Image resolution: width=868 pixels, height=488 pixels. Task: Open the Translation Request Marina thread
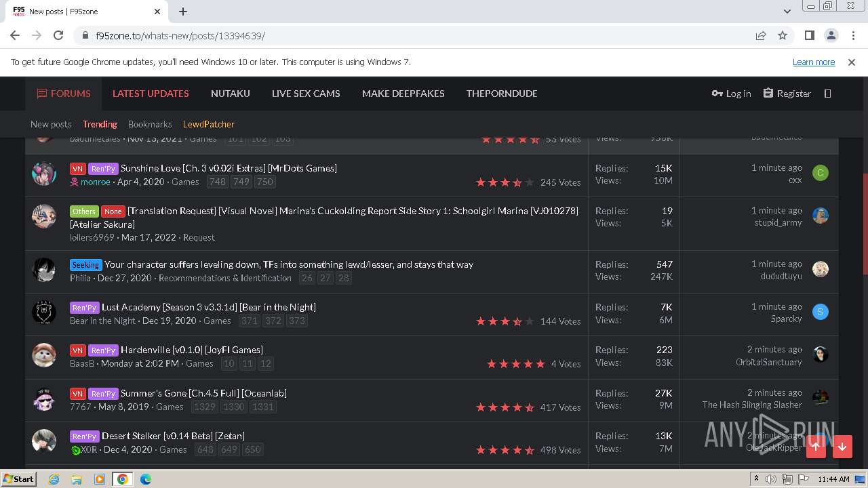click(x=324, y=218)
